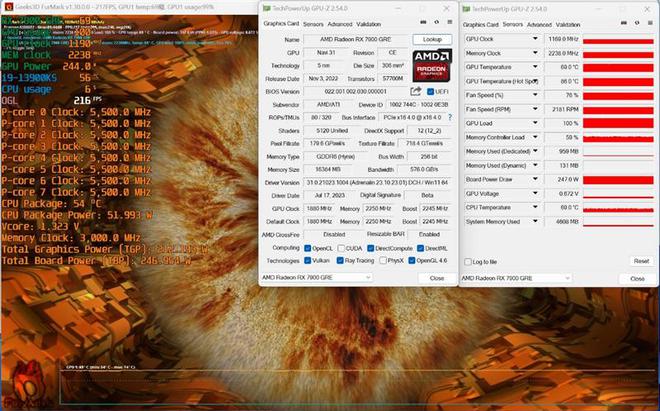Screen dimensions: 660x411
Task: Open the Board Power Draw dropdown
Action: [x=535, y=179]
